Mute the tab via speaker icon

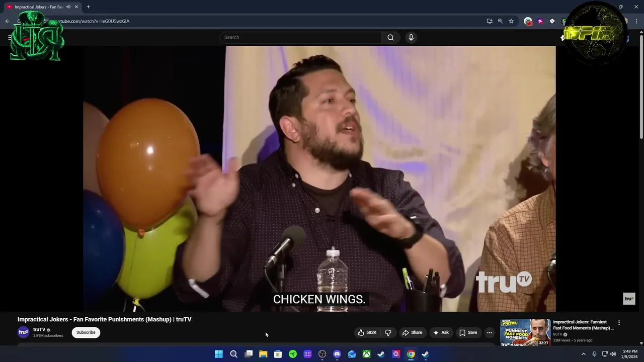pos(68,7)
